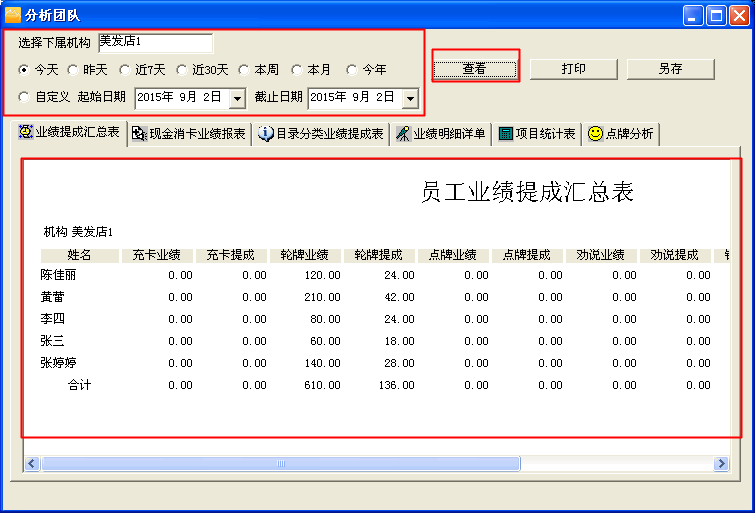Click the 劝说业绩 column header
The image size is (755, 513).
click(601, 255)
